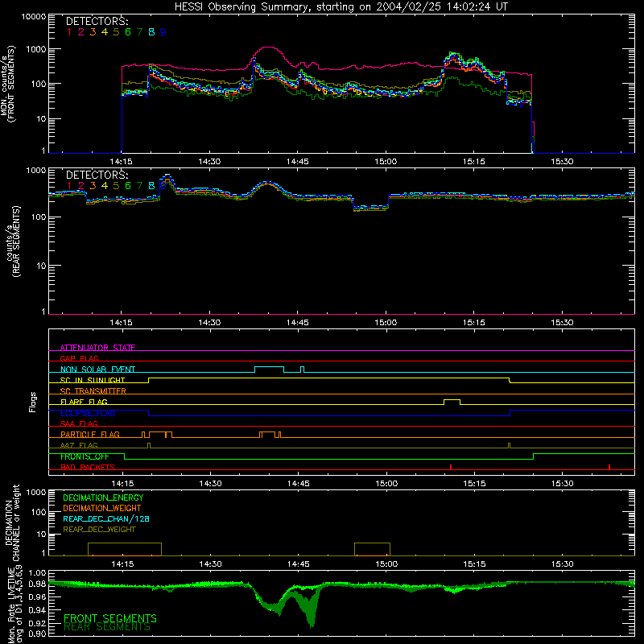Click the Flags y-axis title
Screen dimensions: 644x644
[x=33, y=402]
